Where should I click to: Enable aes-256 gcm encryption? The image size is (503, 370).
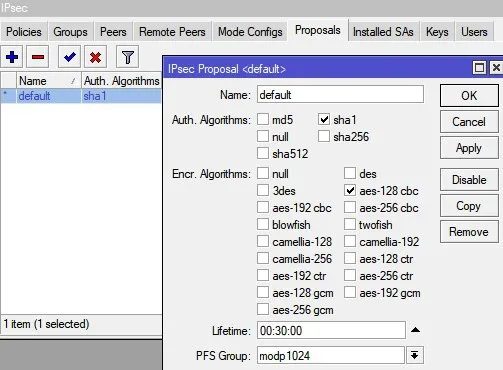[263, 309]
